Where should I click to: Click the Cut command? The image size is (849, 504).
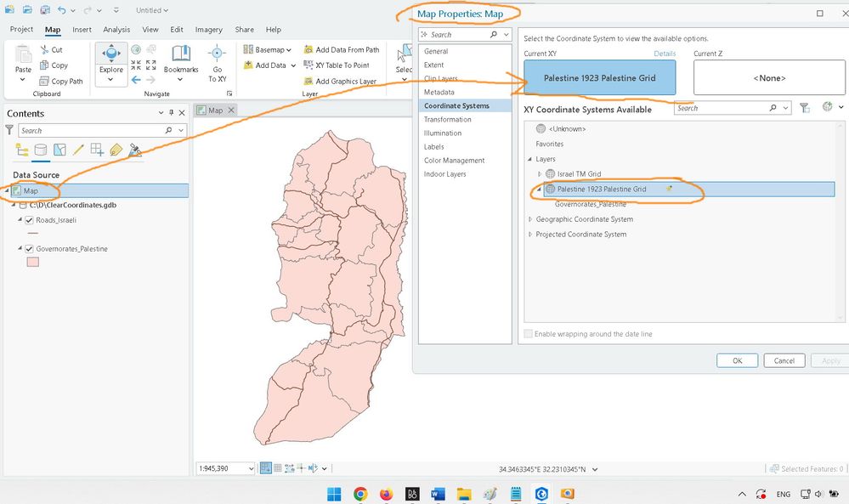(x=52, y=50)
